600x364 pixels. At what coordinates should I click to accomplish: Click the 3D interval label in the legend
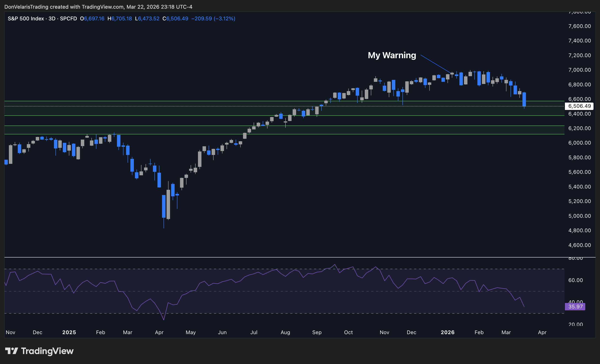pyautogui.click(x=52, y=18)
